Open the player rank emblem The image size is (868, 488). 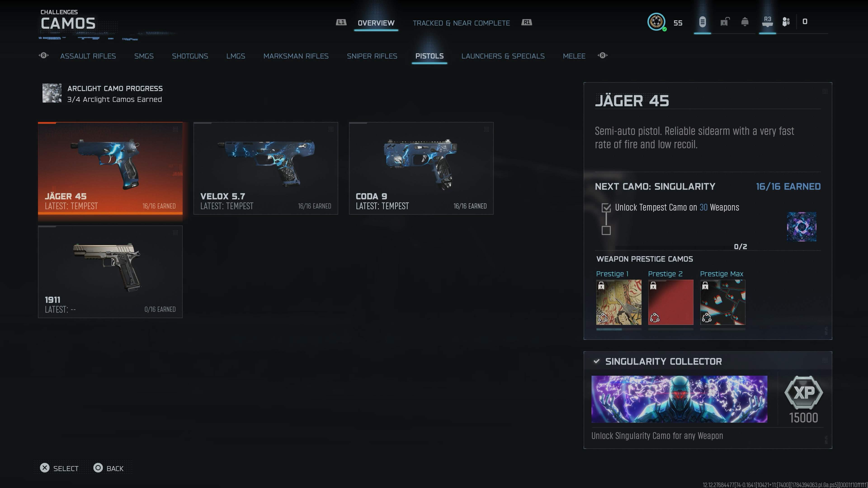pos(656,22)
